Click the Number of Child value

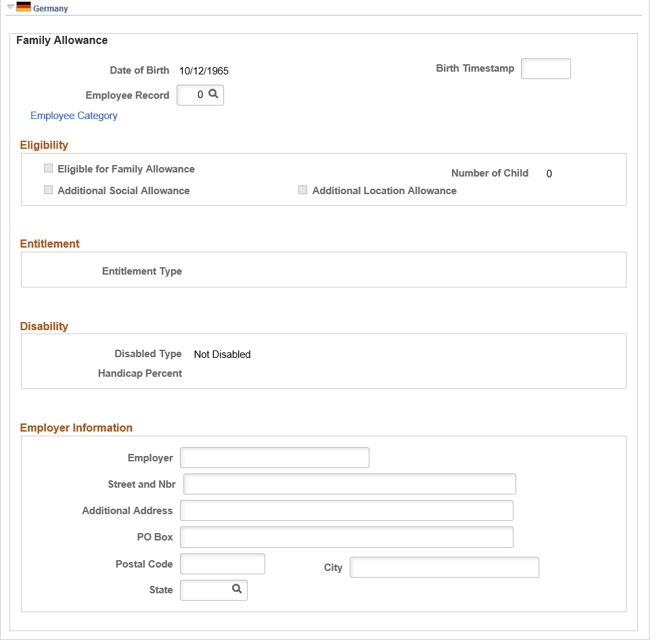[549, 173]
